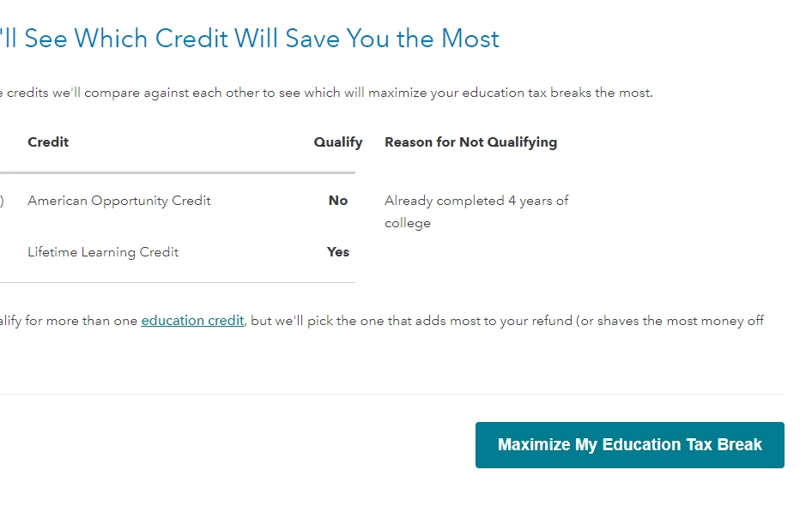Click the No value for American Opportunity
812x512 pixels.
[338, 200]
